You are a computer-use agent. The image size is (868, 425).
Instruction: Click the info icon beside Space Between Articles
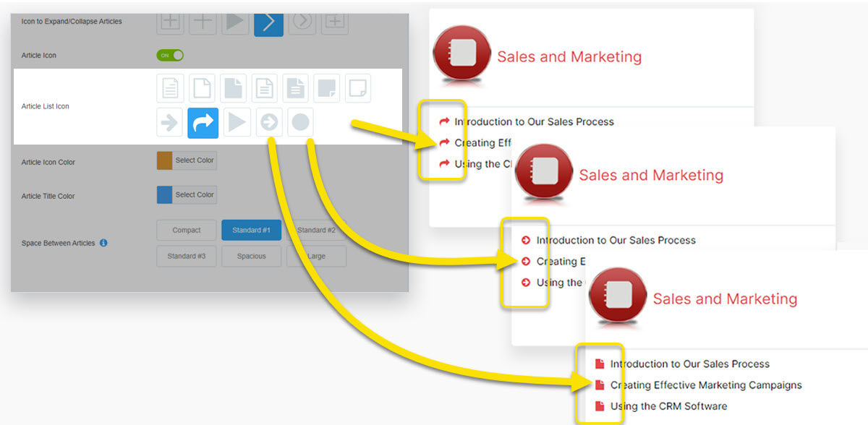coord(103,243)
